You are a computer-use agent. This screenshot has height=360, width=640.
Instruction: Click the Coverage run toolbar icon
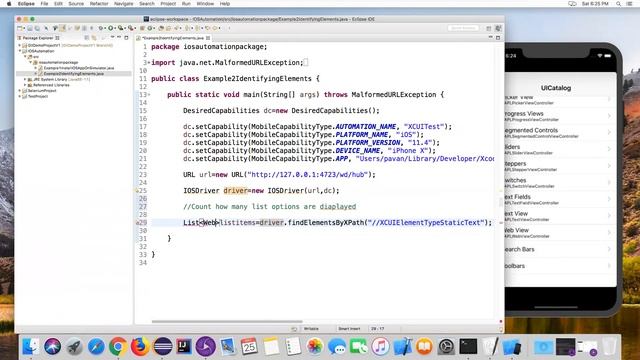point(121,28)
